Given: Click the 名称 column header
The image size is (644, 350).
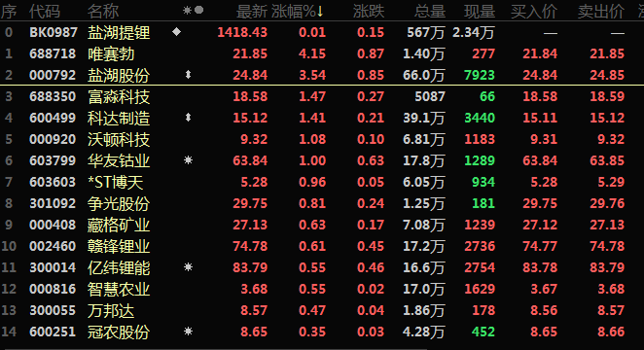Looking at the screenshot, I should [x=103, y=11].
